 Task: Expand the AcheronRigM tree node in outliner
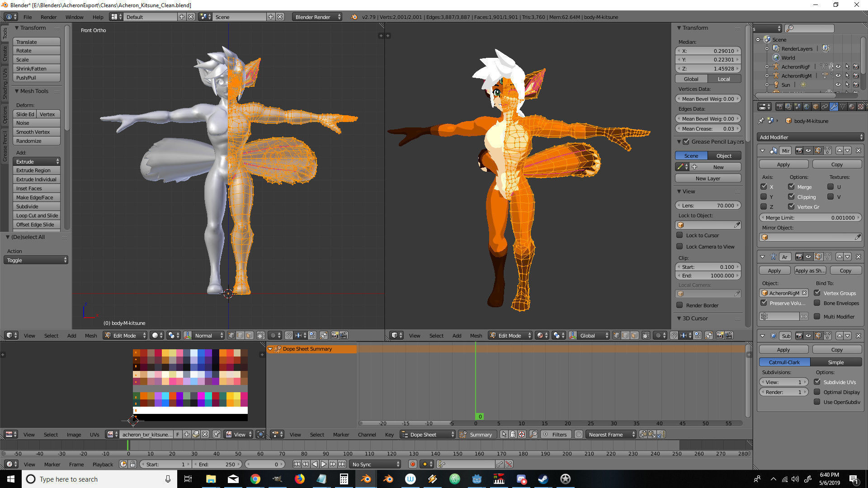point(767,75)
